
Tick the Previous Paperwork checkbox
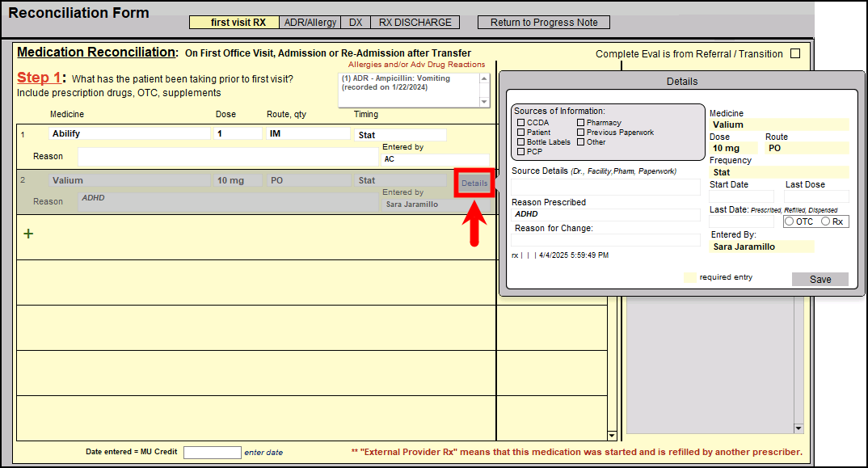[x=580, y=133]
